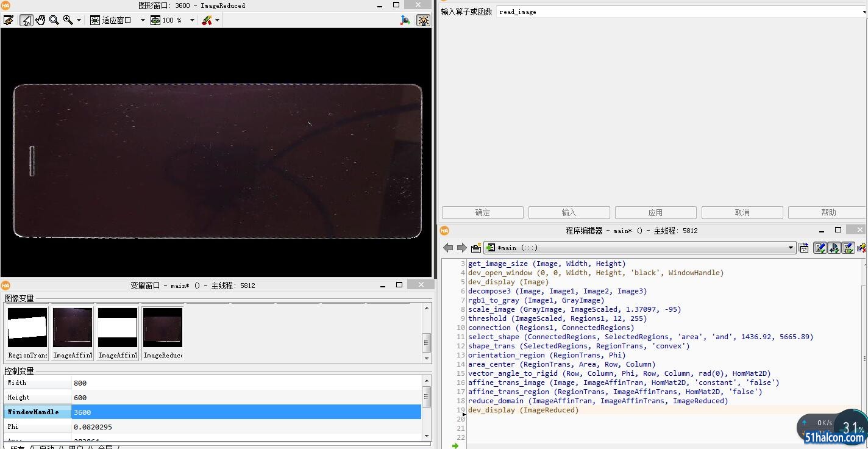Toggle the lightbulb icon in graphics window

pos(423,20)
